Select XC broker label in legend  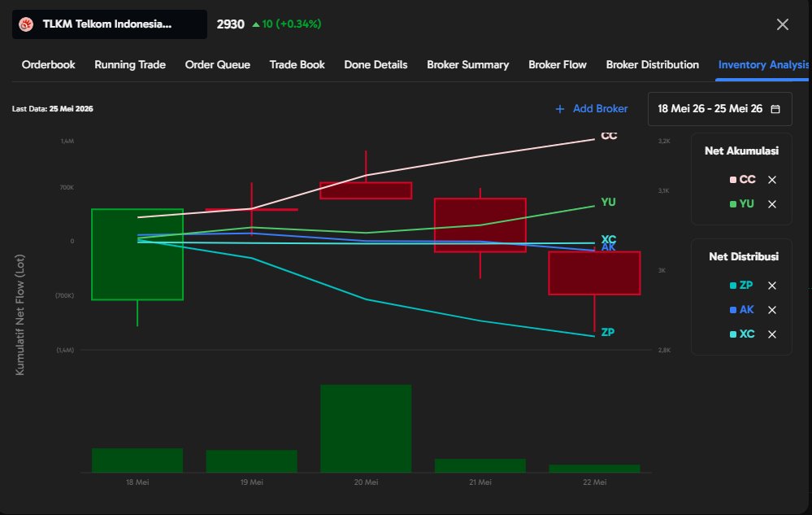(747, 334)
